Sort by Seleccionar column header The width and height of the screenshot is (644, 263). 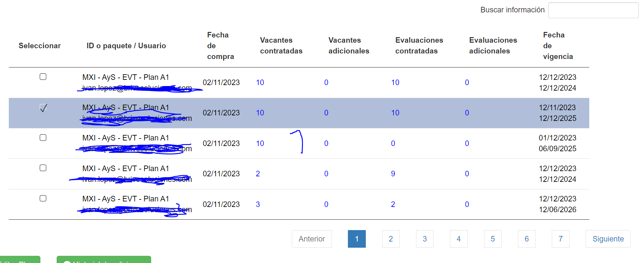pyautogui.click(x=40, y=46)
